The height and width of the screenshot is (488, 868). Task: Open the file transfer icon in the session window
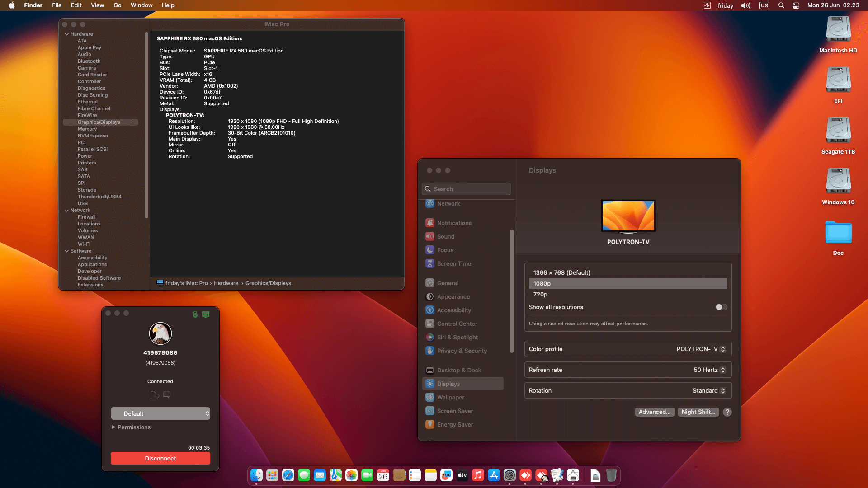tap(154, 394)
